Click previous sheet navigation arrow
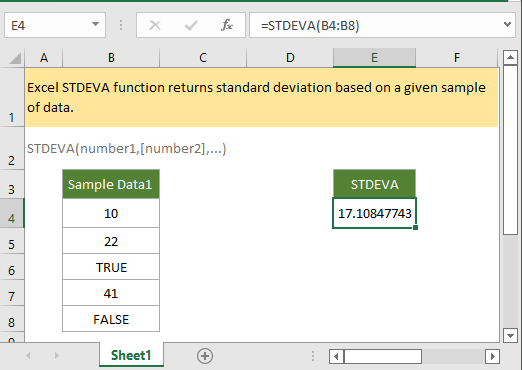 click(28, 356)
